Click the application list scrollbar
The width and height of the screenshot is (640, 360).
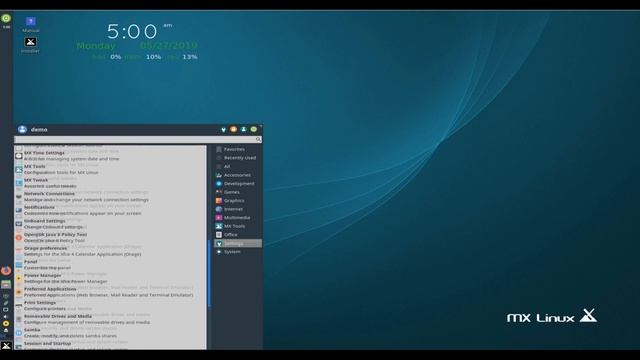pyautogui.click(x=209, y=273)
